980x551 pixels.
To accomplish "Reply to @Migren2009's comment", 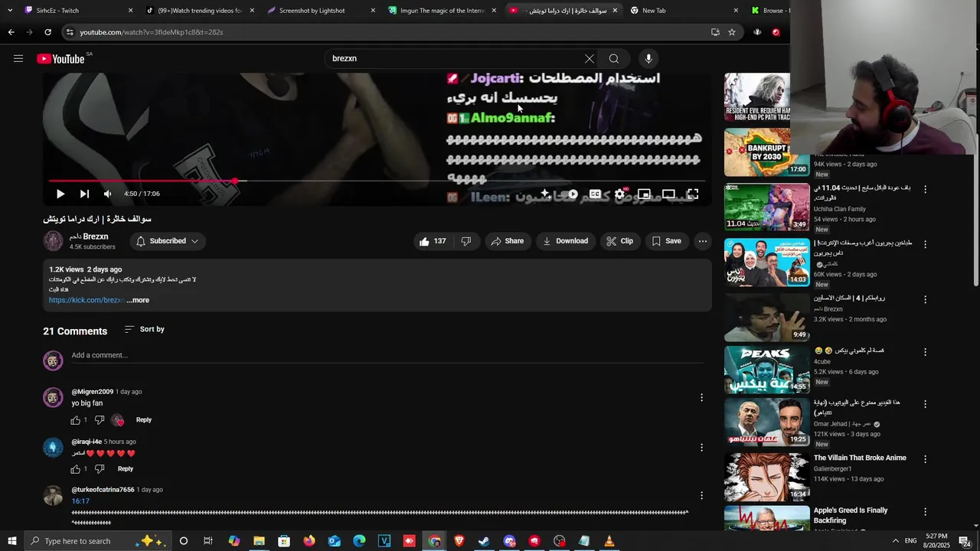I will (x=144, y=420).
